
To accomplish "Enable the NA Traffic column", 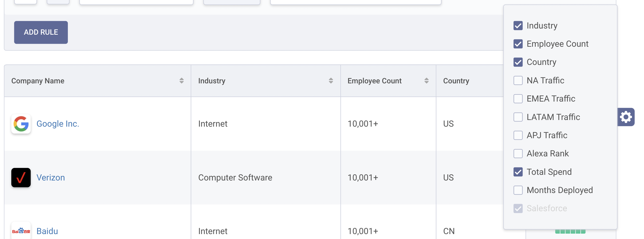I will tap(518, 80).
